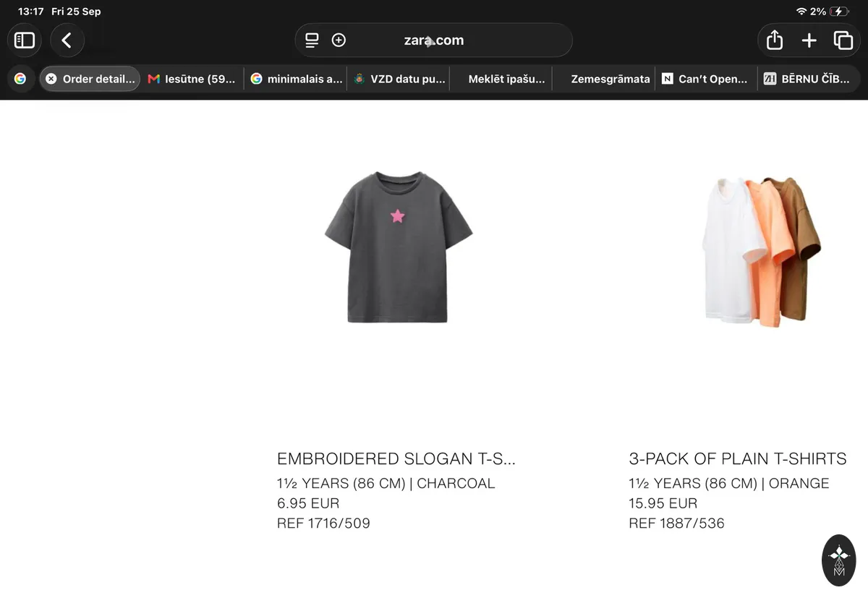Open the Share sheet icon
This screenshot has height=598, width=868.
click(x=774, y=40)
